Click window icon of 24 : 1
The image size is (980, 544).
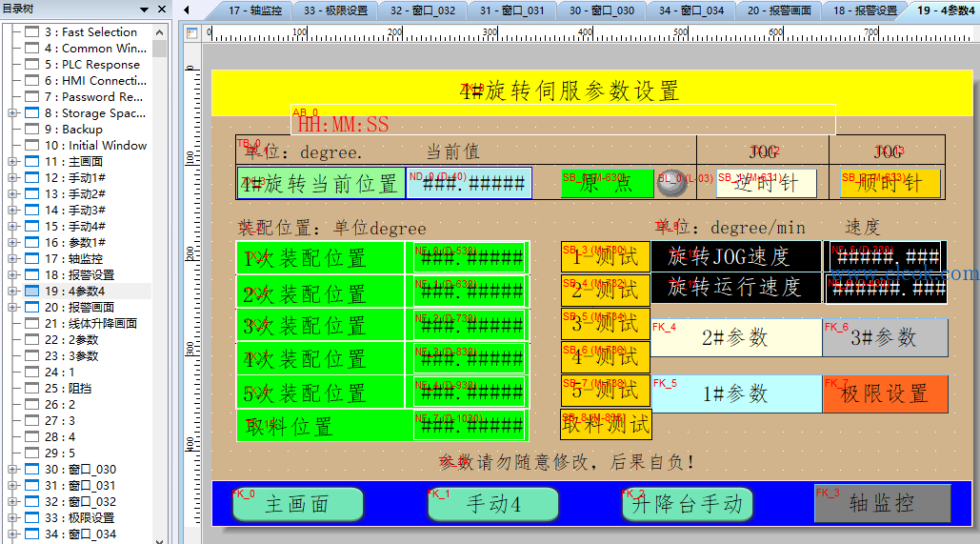pos(31,373)
